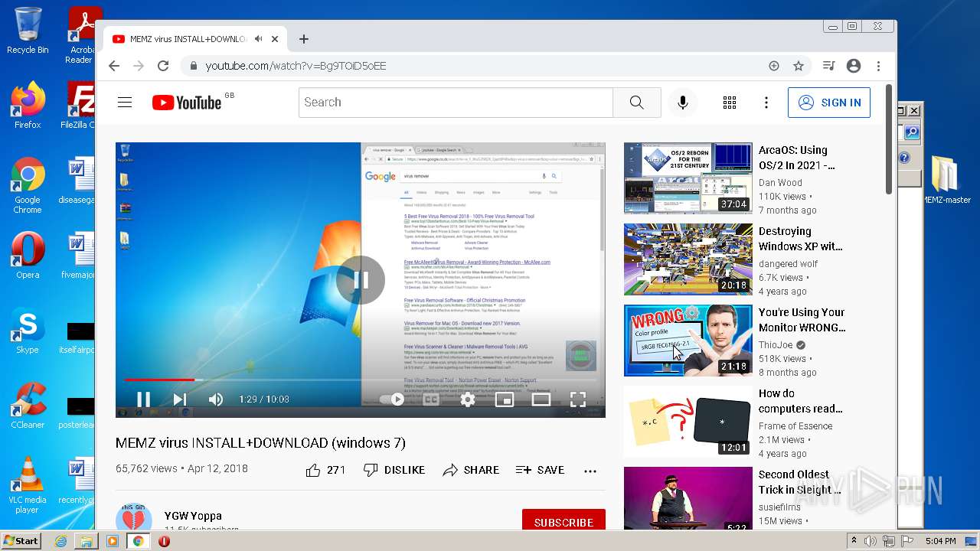Open the Chrome profile avatar
This screenshot has height=551, width=980.
tap(854, 66)
